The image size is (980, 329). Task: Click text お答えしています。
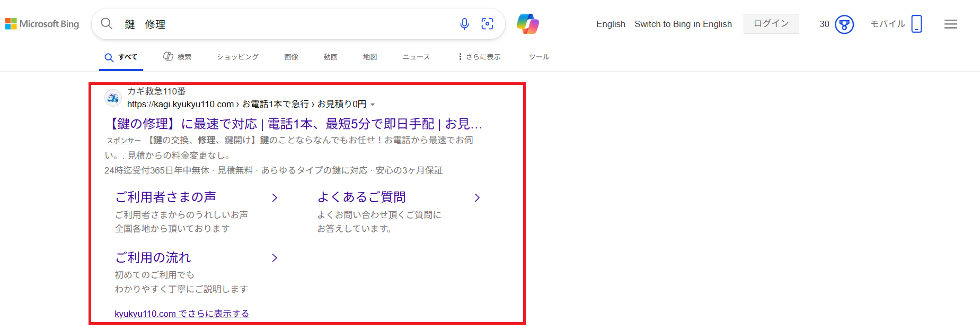coord(355,229)
